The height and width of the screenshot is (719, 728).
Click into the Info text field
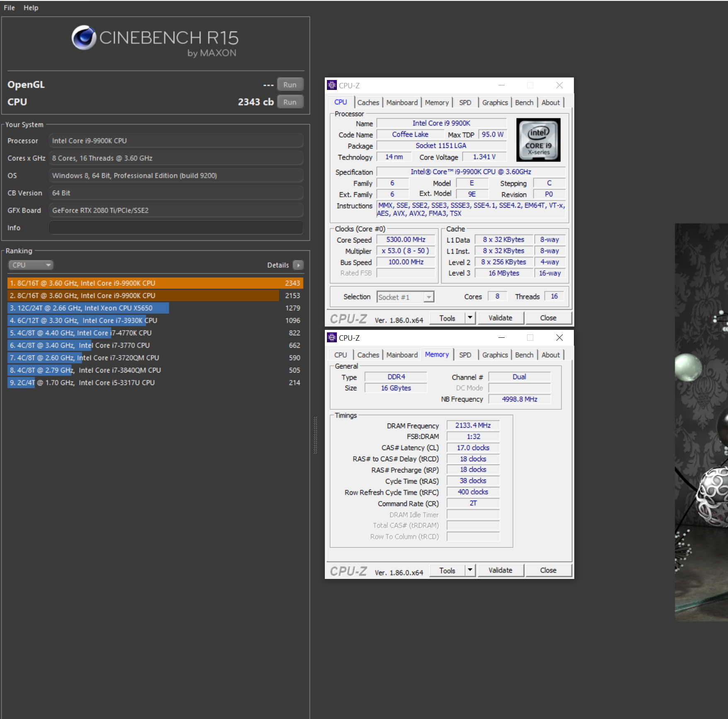tap(176, 228)
